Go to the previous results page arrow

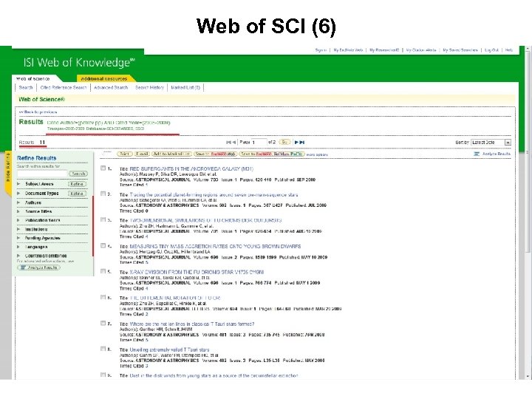point(233,143)
